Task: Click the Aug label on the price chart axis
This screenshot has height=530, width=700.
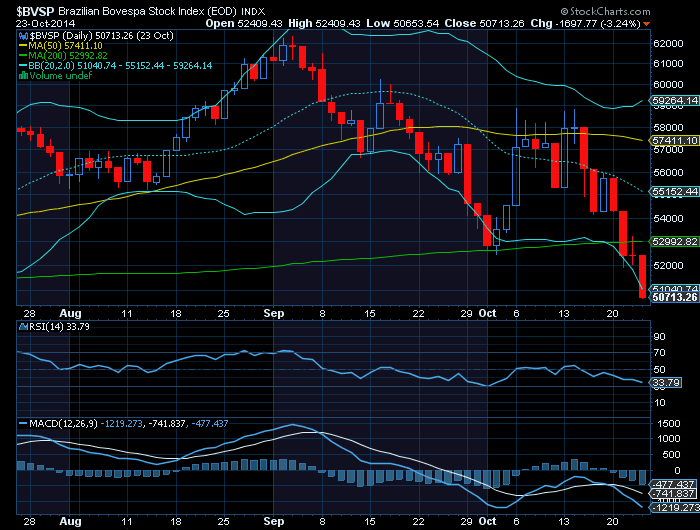Action: click(70, 313)
